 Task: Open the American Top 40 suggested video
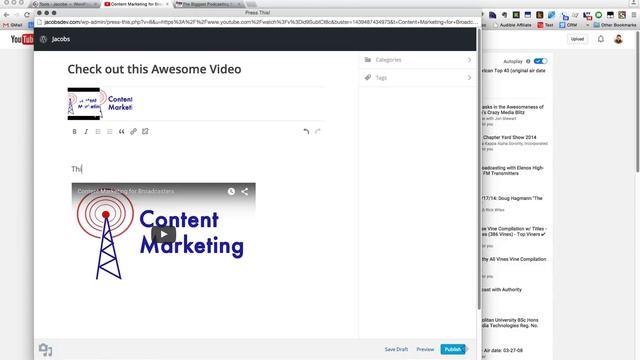tap(514, 71)
